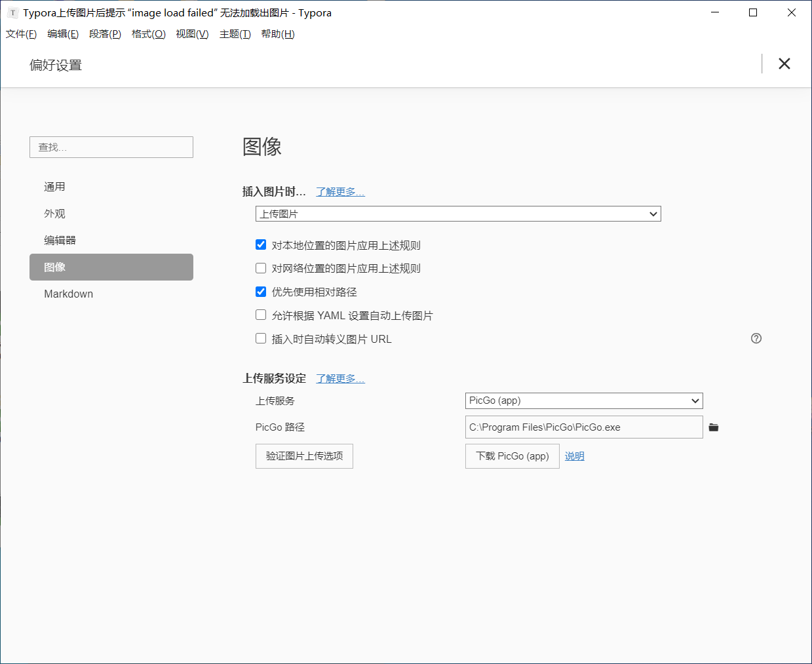Uncheck apply rules to local images

261,244
